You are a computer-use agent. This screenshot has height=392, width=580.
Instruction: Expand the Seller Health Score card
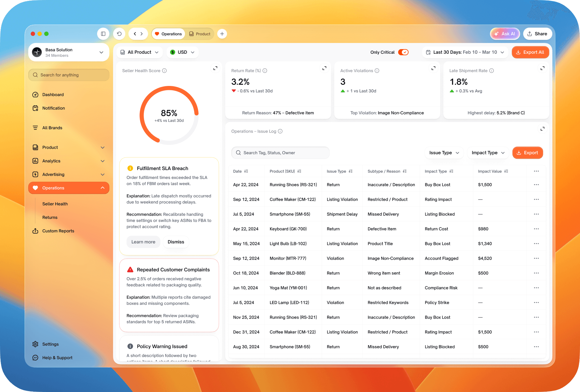(x=215, y=68)
